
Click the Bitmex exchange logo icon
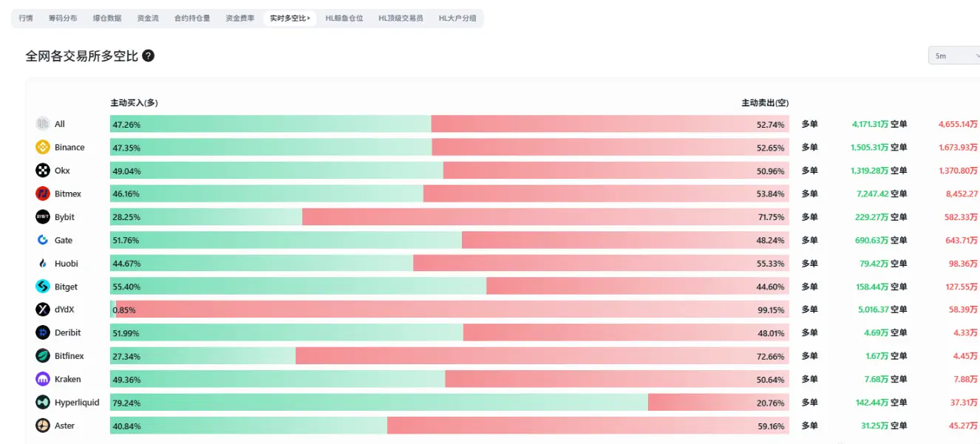(x=43, y=194)
